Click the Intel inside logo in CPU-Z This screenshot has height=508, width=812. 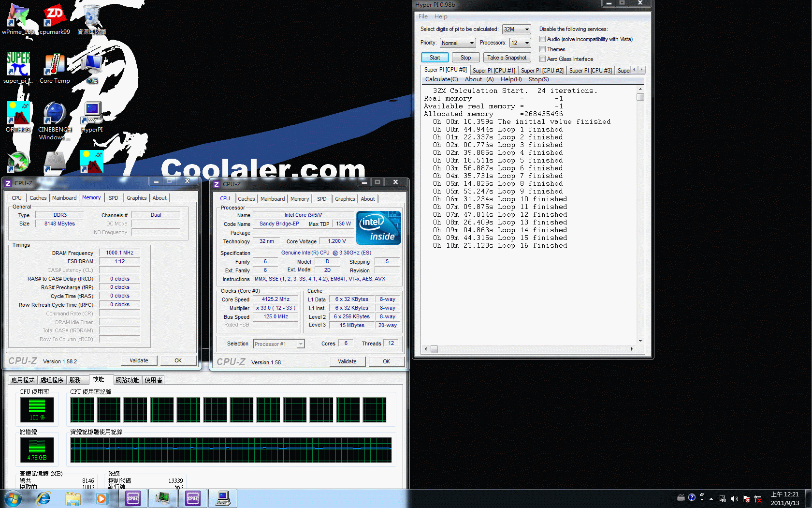[x=378, y=228]
